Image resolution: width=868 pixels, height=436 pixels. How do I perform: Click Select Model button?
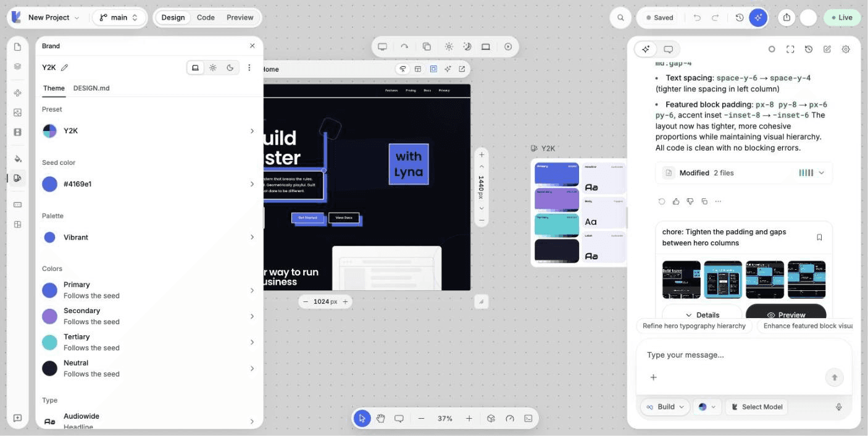(x=757, y=407)
